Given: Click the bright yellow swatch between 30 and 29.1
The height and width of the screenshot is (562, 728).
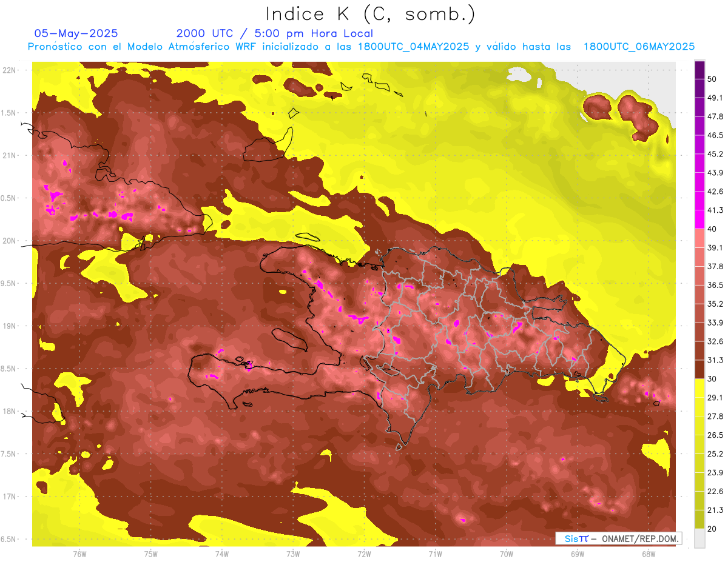Looking at the screenshot, I should 699,388.
